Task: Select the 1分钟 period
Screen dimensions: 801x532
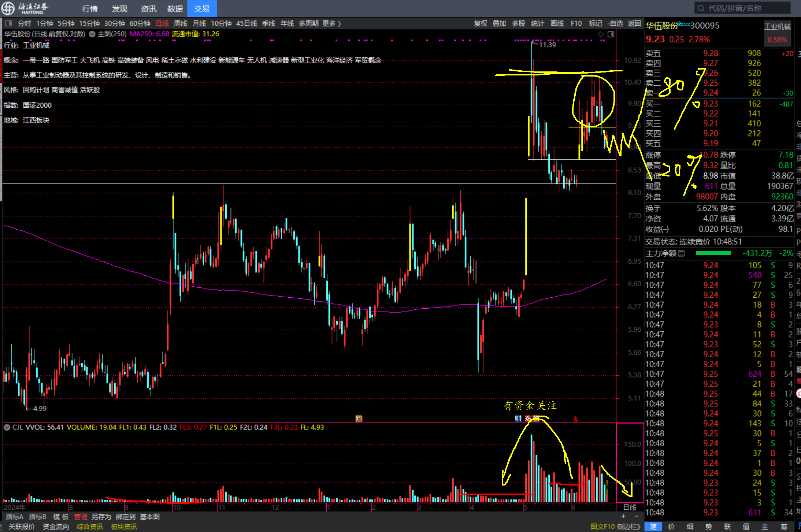Action: pos(45,23)
